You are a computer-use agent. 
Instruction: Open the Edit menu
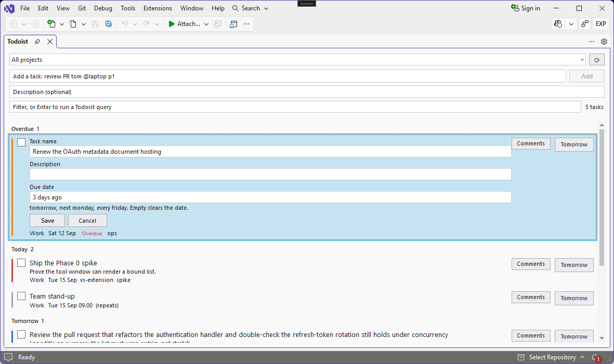[x=43, y=8]
